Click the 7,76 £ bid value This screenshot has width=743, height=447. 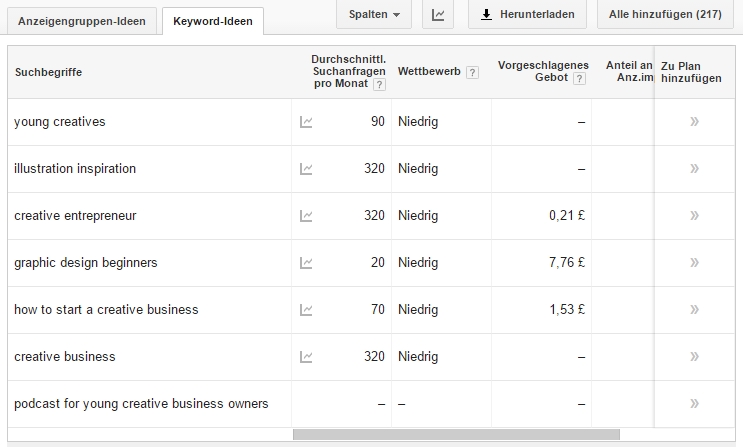(567, 263)
